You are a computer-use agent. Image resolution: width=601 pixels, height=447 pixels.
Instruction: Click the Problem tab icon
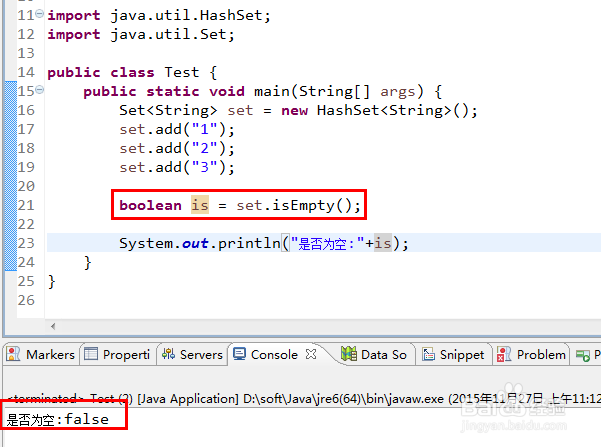[x=504, y=354]
